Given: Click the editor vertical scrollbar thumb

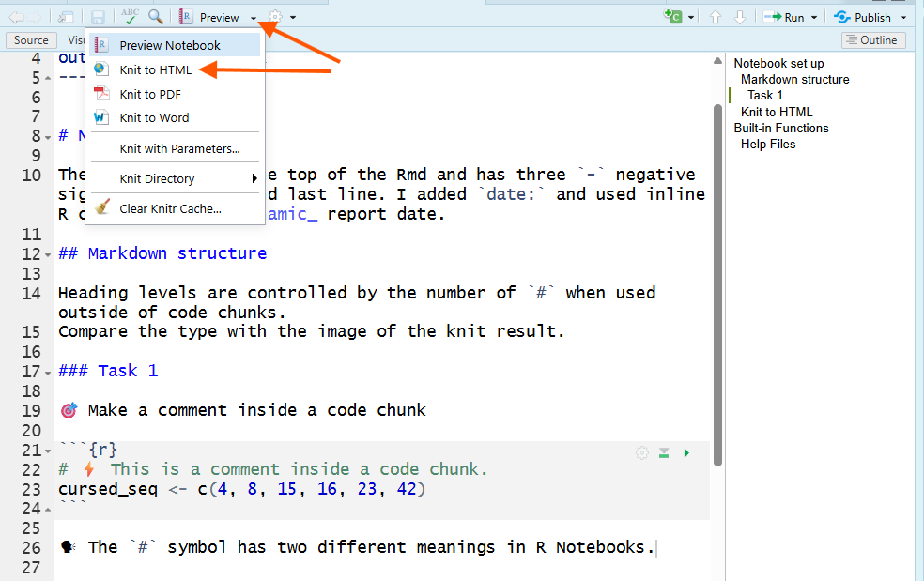Looking at the screenshot, I should pyautogui.click(x=717, y=285).
